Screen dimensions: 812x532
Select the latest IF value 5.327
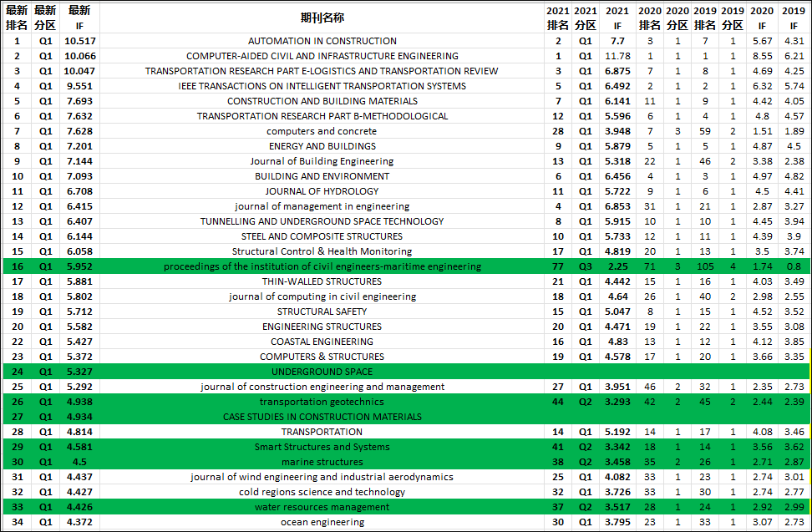pyautogui.click(x=79, y=372)
